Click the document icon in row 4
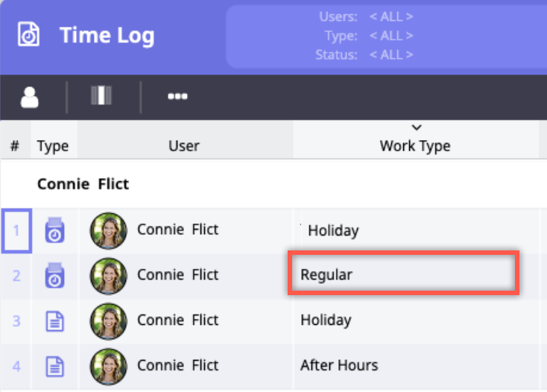The width and height of the screenshot is (547, 392). pos(56,365)
